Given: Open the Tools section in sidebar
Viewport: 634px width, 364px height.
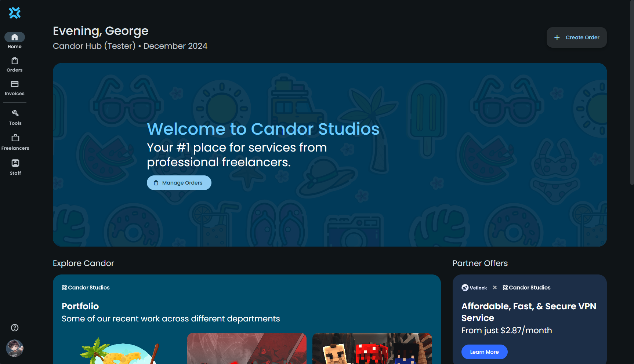Looking at the screenshot, I should click(15, 117).
